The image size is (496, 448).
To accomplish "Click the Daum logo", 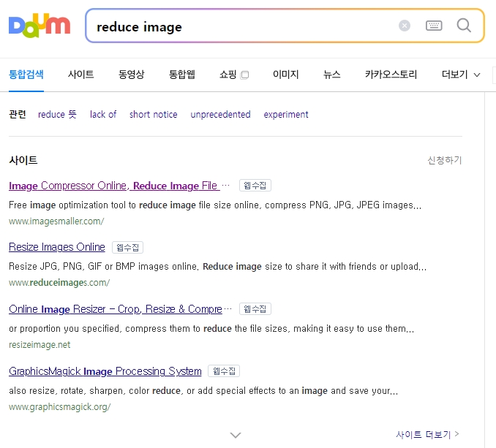I will (40, 26).
